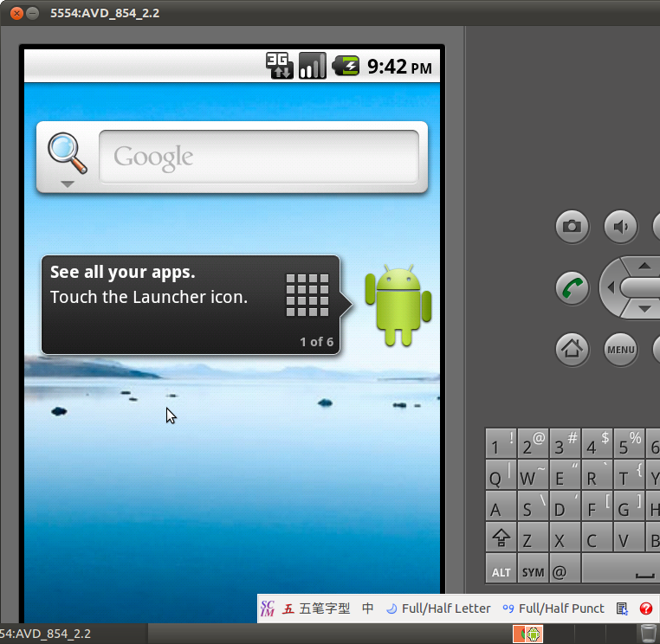
Task: Open the 五笔字型 input method menu
Action: pyautogui.click(x=316, y=609)
